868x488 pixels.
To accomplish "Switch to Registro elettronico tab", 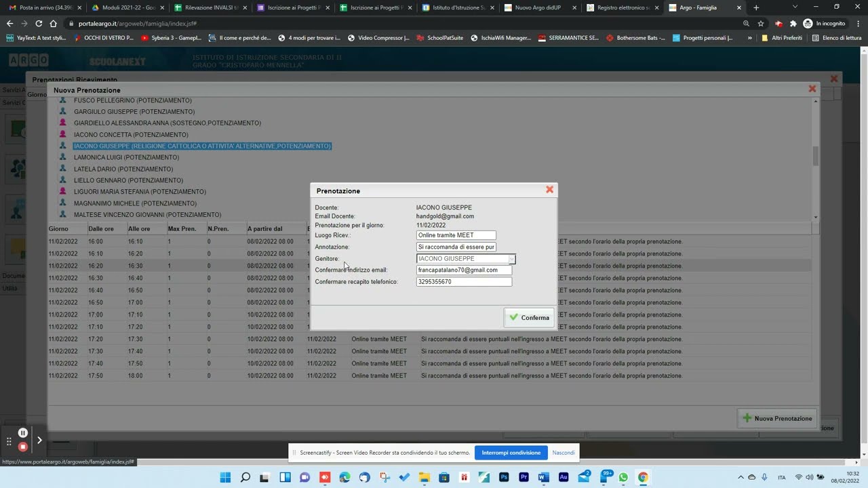I will point(624,7).
